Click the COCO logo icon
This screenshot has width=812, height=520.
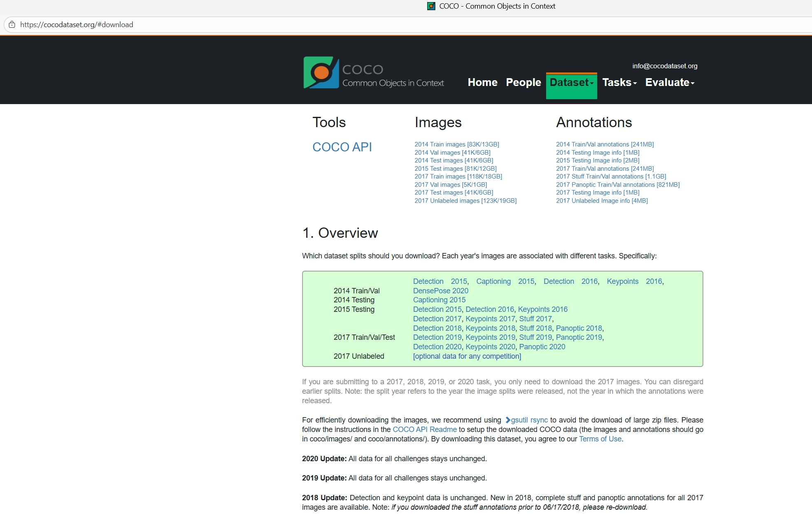321,73
